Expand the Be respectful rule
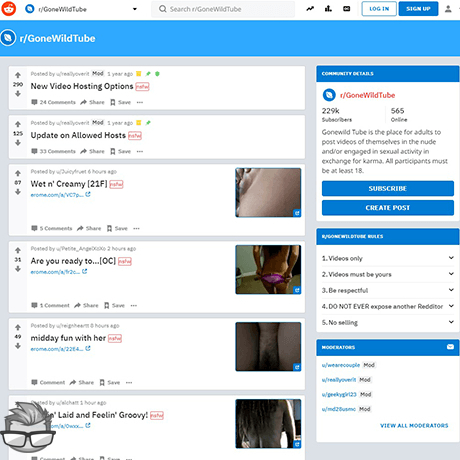The height and width of the screenshot is (460, 460). click(387, 290)
